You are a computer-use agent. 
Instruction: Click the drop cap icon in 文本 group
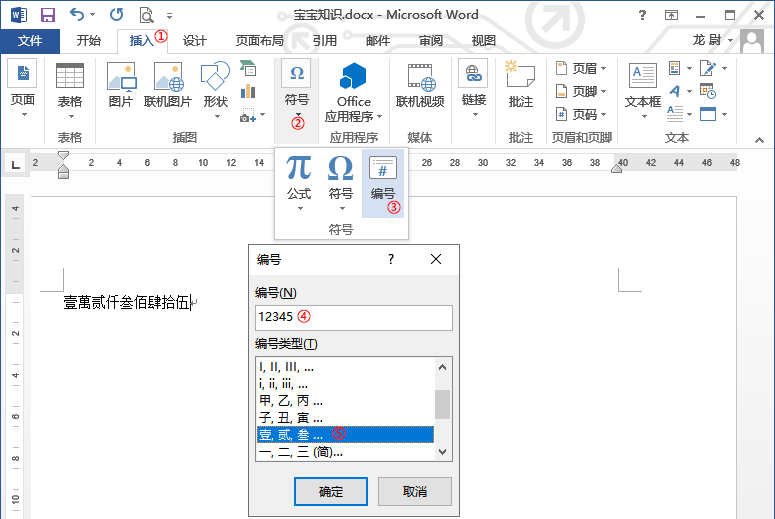coord(675,114)
